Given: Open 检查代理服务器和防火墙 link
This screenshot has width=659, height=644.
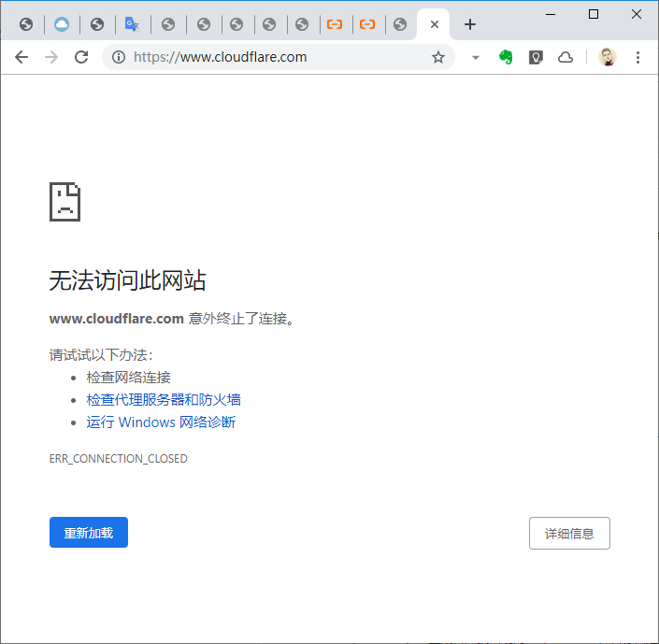Looking at the screenshot, I should pos(164,399).
